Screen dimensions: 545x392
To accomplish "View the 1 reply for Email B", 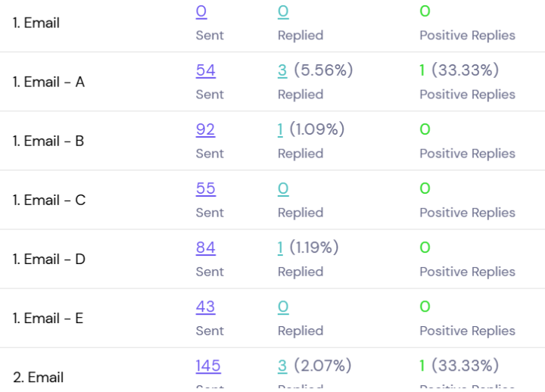I will tap(280, 129).
